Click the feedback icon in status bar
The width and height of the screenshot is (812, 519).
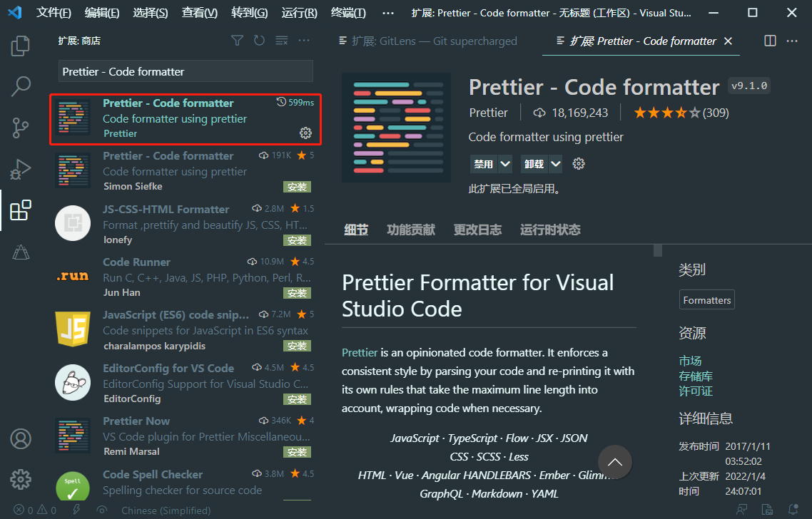742,510
